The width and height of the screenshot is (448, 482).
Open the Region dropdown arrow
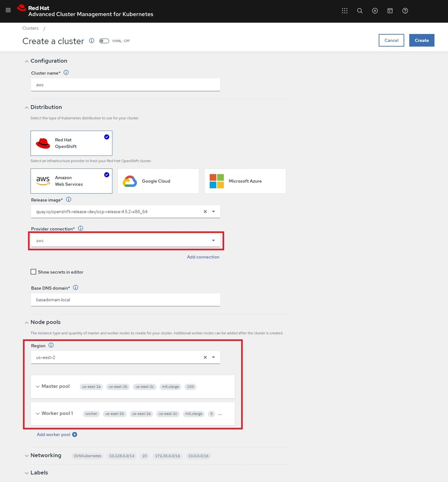pos(213,357)
